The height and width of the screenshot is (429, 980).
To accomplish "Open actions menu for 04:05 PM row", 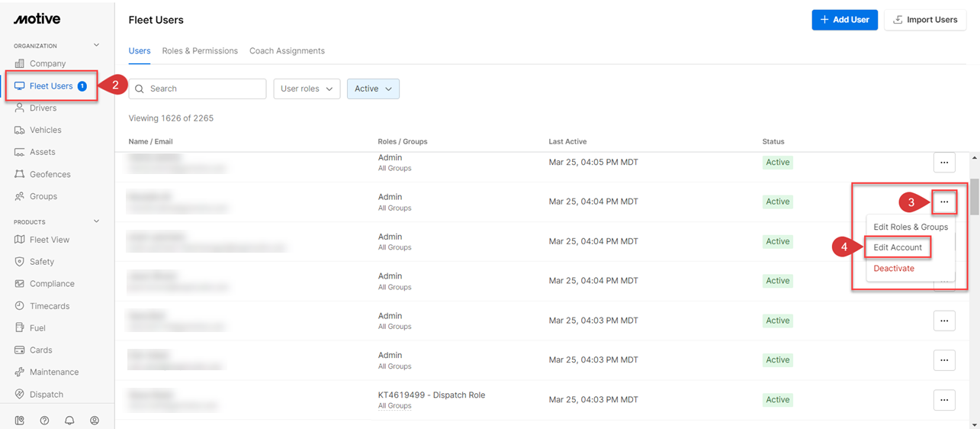I will 944,162.
